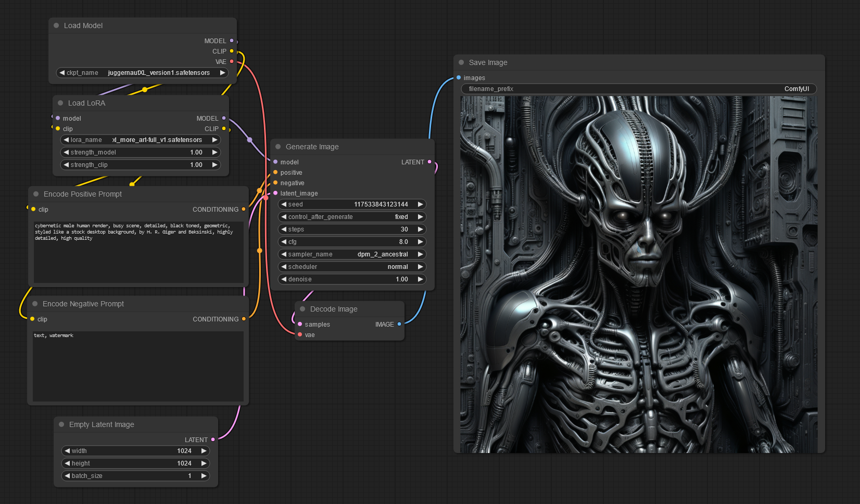The height and width of the screenshot is (504, 860).
Task: Click the LATENT output socket on Generate Image
Action: (x=429, y=162)
